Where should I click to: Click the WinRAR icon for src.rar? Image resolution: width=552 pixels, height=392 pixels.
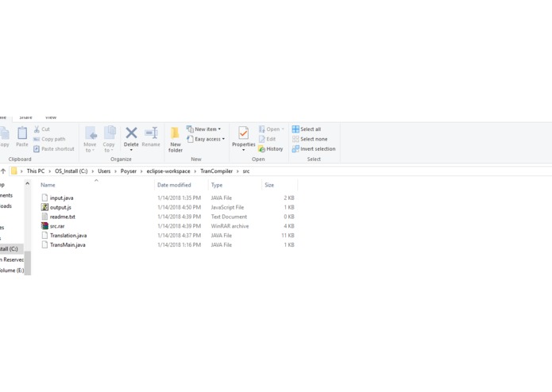(x=44, y=225)
